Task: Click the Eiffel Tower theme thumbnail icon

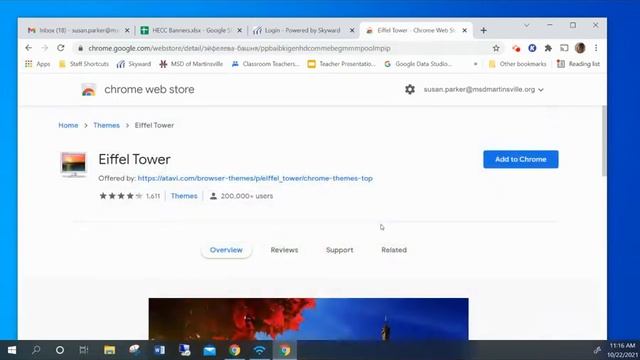Action: click(73, 164)
